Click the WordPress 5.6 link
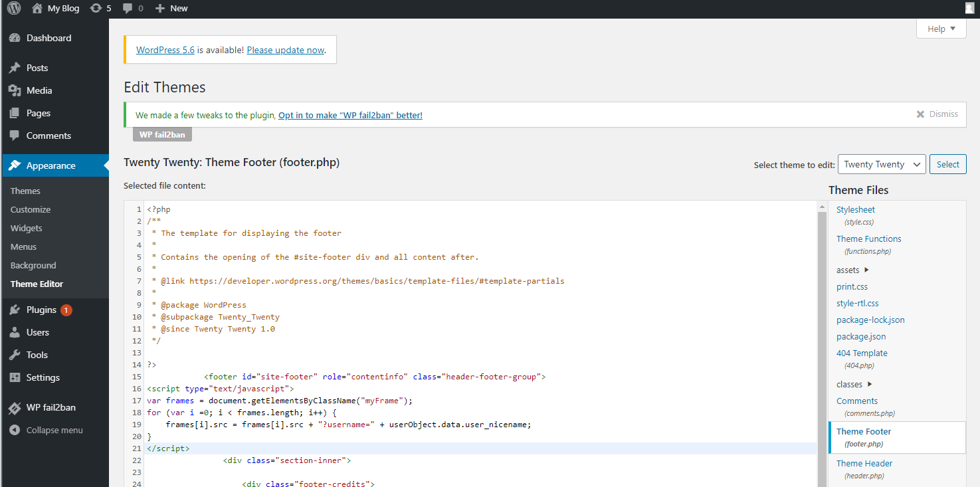 165,50
